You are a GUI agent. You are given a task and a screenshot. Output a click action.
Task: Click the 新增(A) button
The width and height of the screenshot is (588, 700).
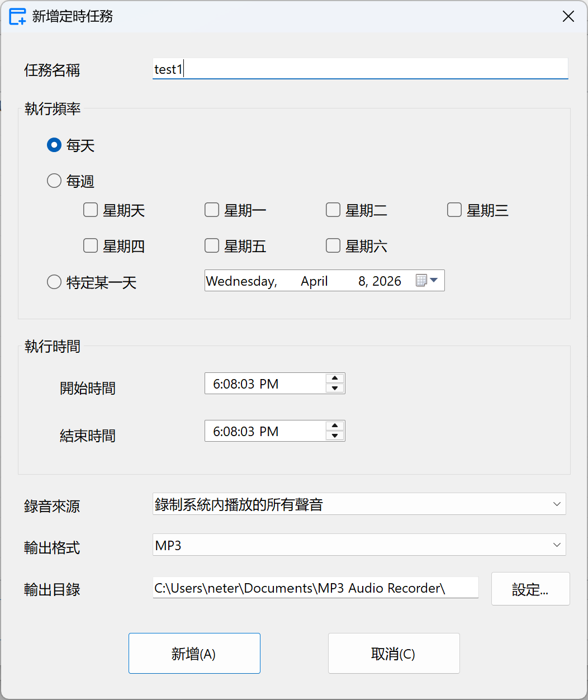[x=195, y=653]
